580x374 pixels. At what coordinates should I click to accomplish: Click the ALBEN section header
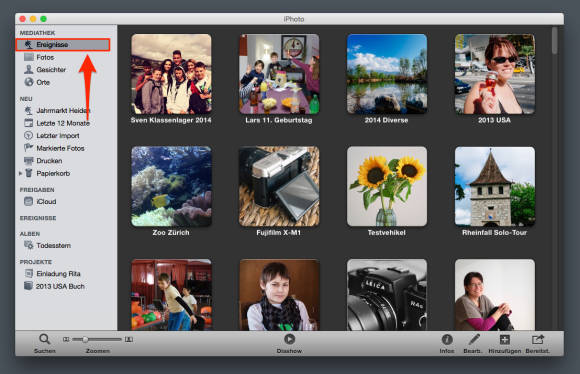(x=30, y=234)
